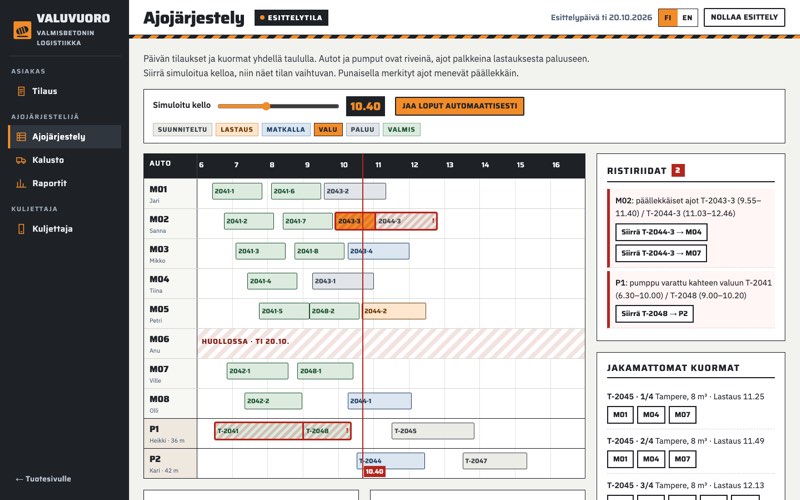Click the Nollaa esittely button
This screenshot has height=500, width=800.
(x=744, y=17)
